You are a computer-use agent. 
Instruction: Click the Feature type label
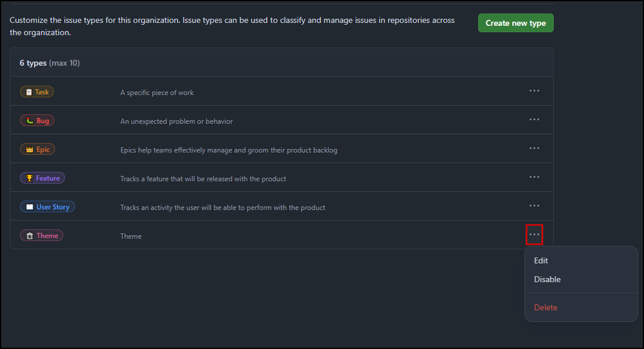(42, 178)
